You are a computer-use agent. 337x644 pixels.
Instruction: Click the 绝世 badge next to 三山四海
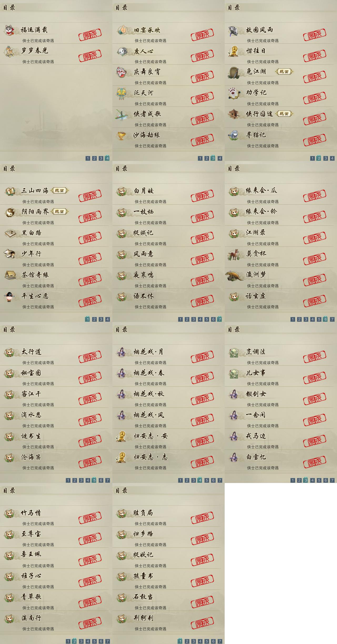pos(59,190)
